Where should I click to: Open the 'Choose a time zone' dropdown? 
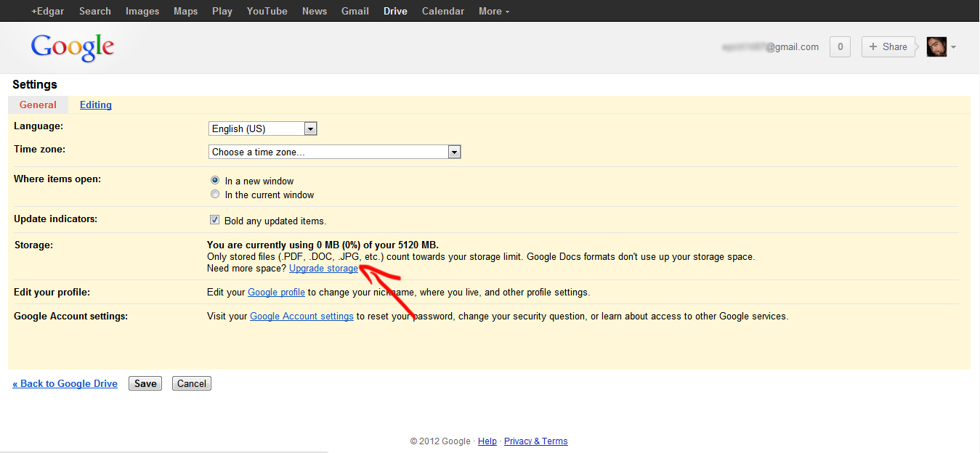(x=454, y=151)
